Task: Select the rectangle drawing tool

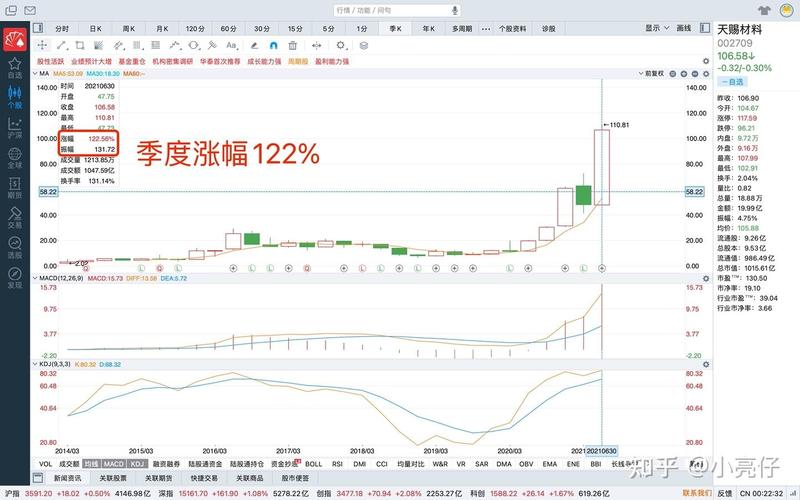Action: pyautogui.click(x=80, y=45)
